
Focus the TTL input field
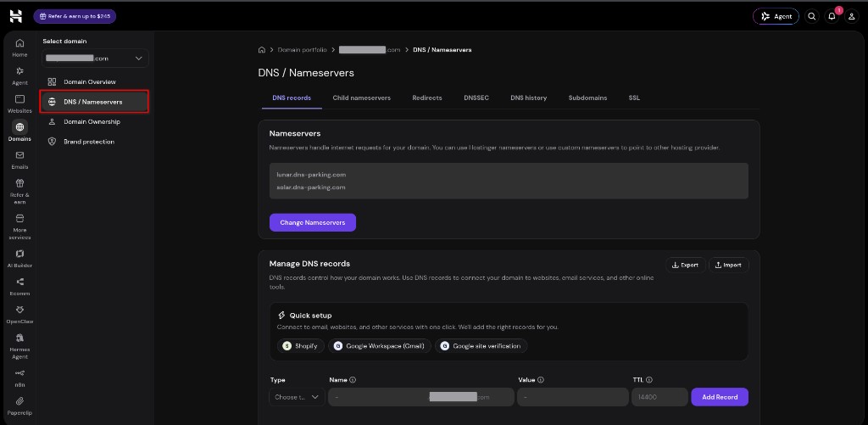[659, 397]
